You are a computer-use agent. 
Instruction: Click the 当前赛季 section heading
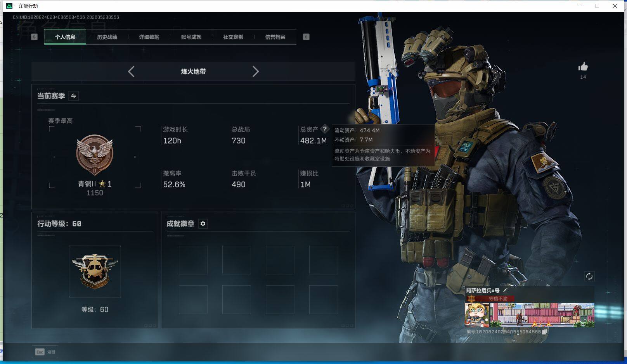tap(51, 96)
